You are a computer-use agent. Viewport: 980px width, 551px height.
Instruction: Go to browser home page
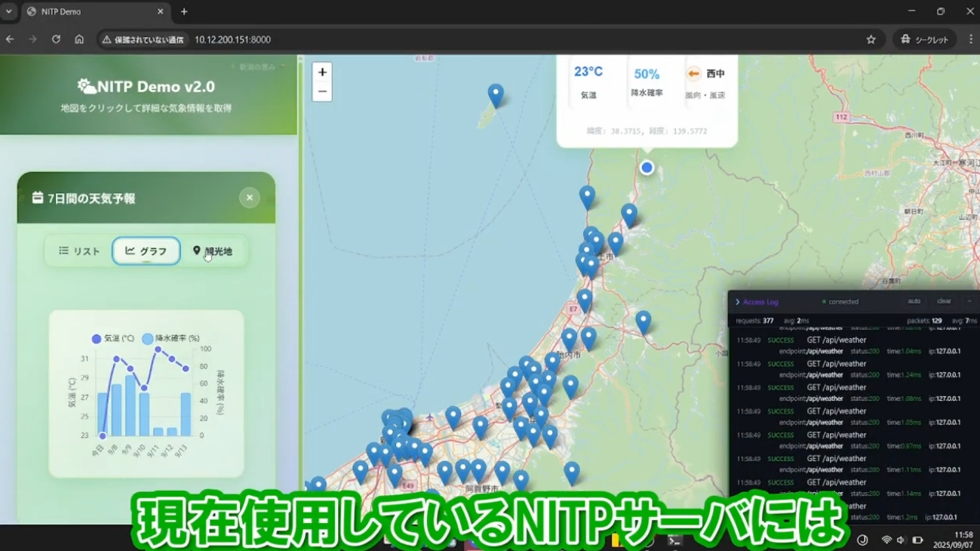pyautogui.click(x=79, y=39)
